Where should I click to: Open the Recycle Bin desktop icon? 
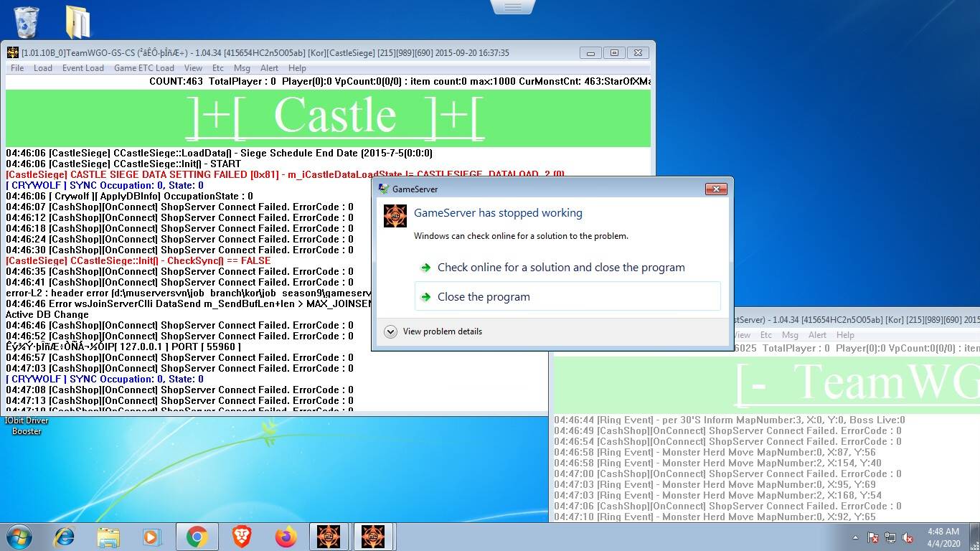tap(27, 22)
